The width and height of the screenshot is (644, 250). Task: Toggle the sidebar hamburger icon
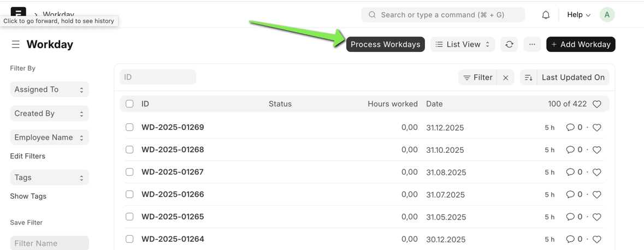16,44
